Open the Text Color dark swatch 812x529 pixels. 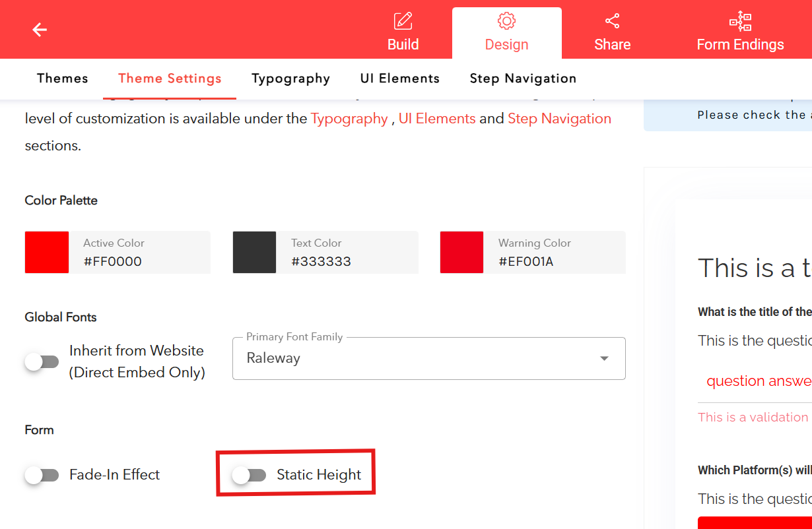[254, 252]
